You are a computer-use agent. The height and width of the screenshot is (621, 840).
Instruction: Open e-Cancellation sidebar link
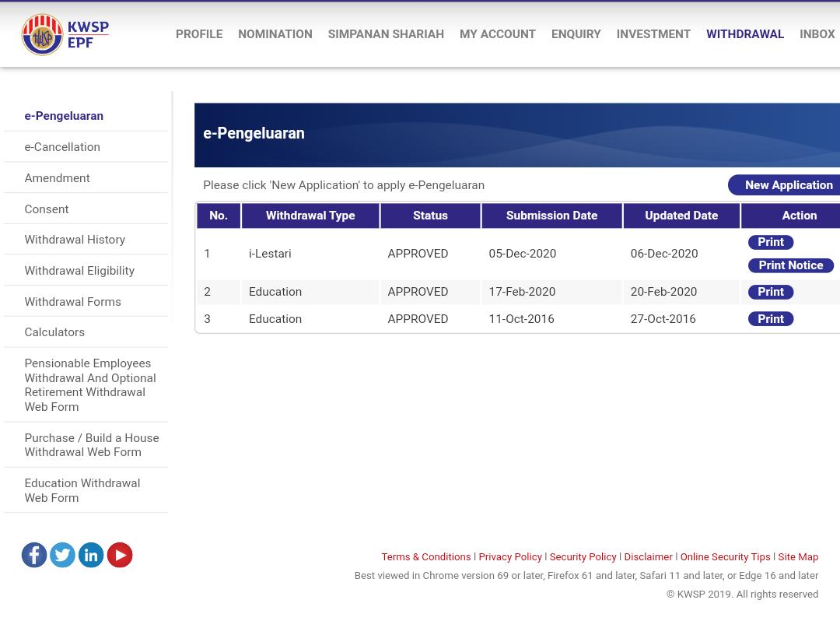coord(62,147)
